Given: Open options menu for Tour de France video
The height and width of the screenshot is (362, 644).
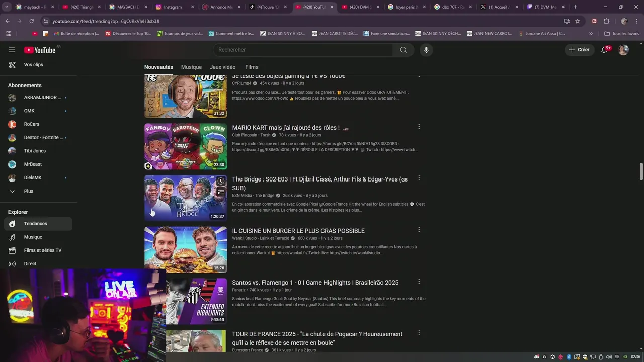Looking at the screenshot, I should 419,333.
